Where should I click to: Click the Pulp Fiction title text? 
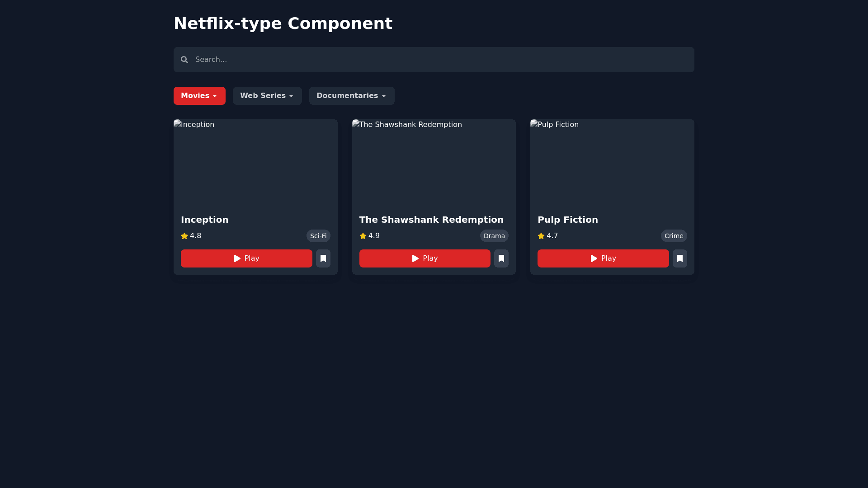[567, 220]
